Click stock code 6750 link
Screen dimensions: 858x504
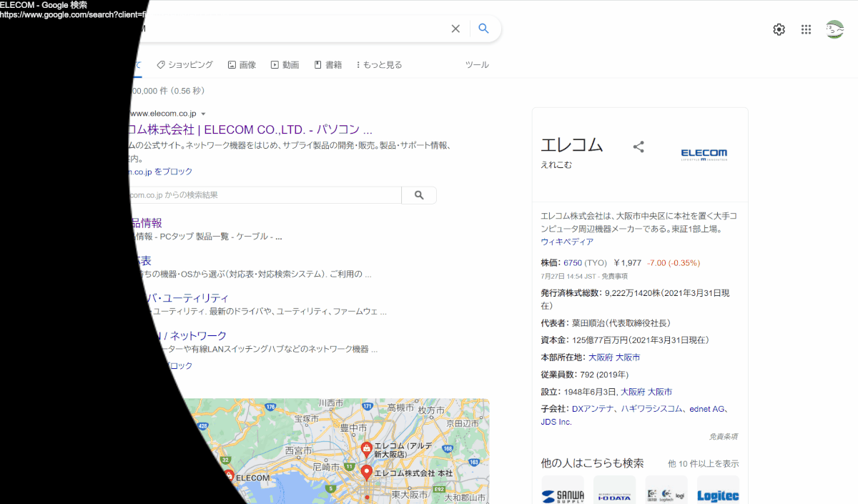[573, 262]
